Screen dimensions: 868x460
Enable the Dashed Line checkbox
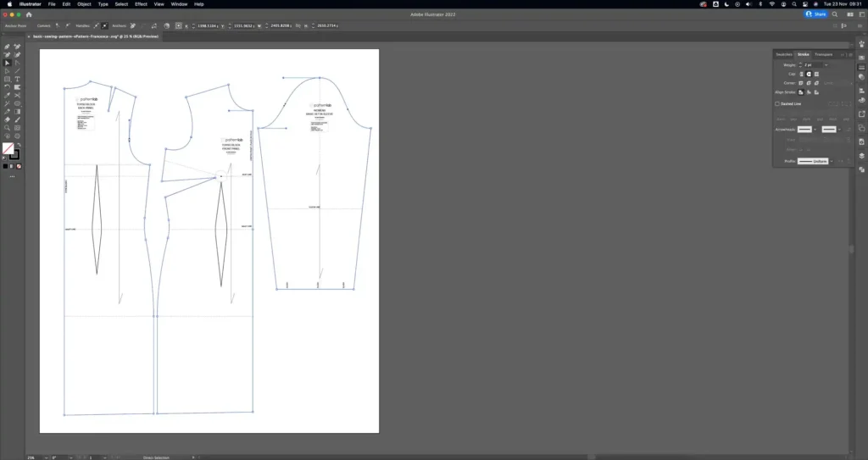click(x=777, y=104)
